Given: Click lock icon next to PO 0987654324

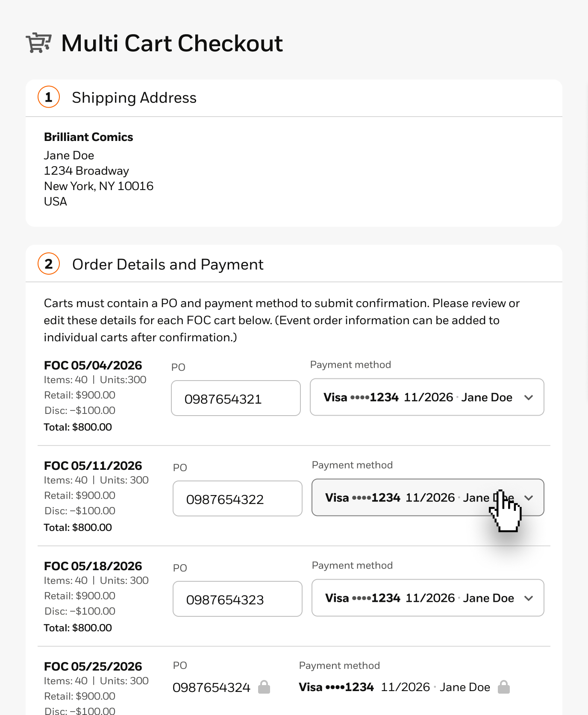Looking at the screenshot, I should point(264,687).
